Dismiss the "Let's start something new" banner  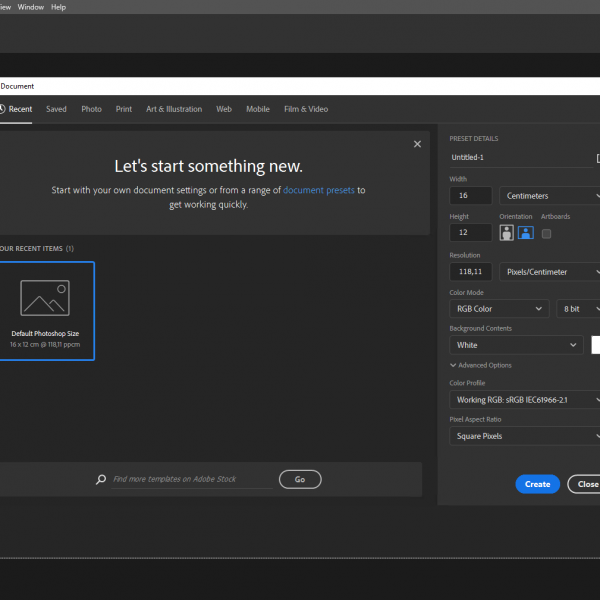pos(417,144)
